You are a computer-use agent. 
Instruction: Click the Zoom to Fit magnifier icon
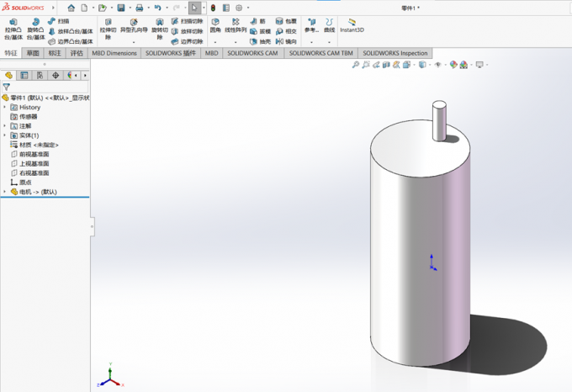click(x=355, y=65)
